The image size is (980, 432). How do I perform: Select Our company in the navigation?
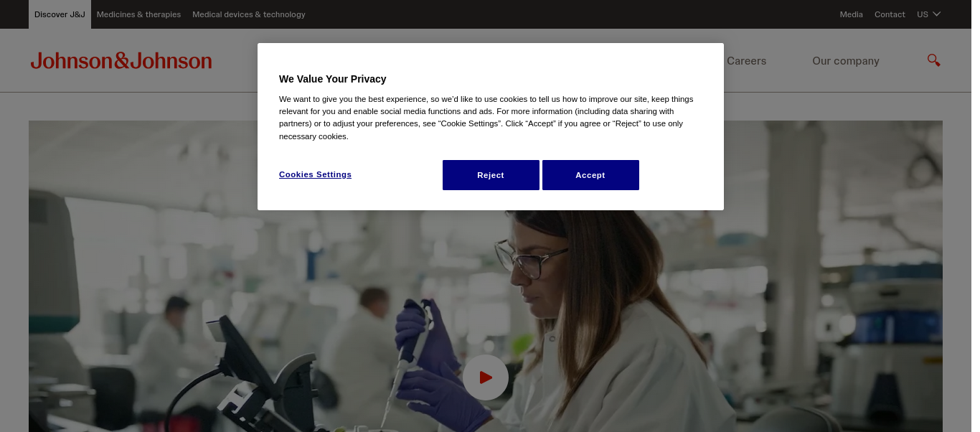tap(845, 61)
